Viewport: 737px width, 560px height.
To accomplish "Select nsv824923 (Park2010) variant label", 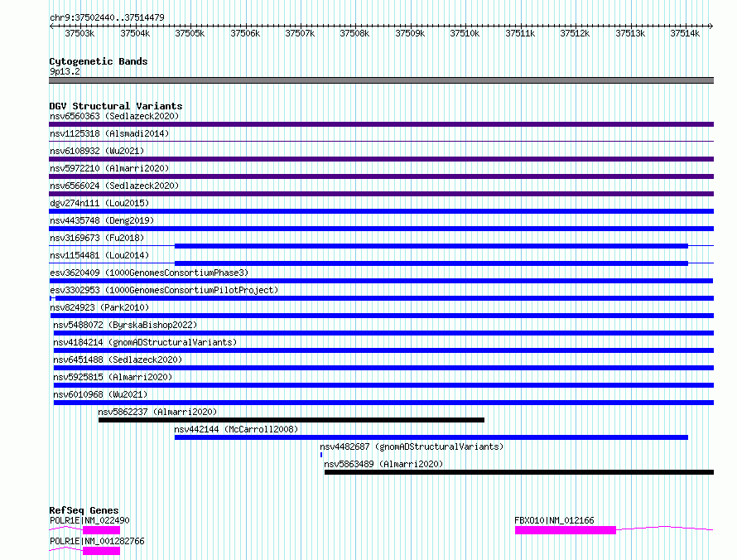I will tap(99, 307).
